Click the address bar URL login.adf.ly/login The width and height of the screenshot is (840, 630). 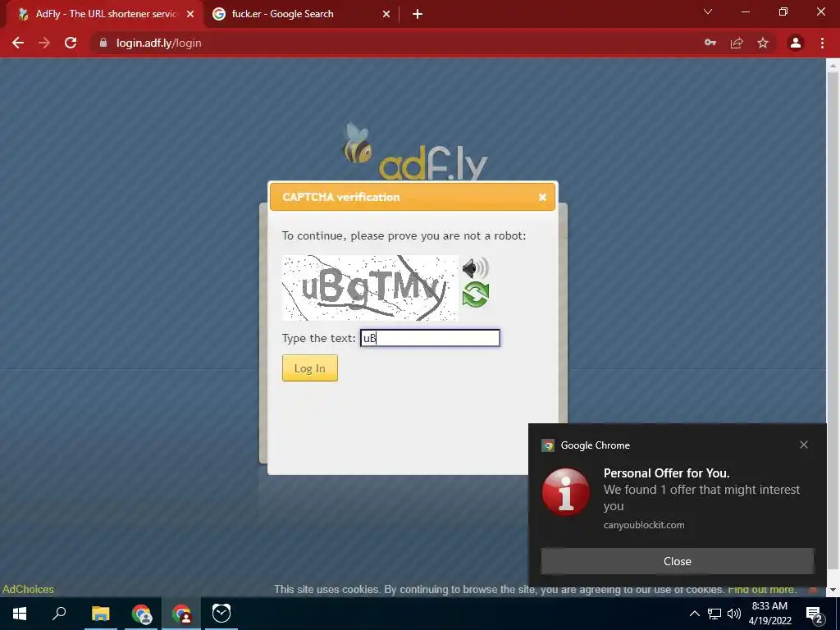point(158,43)
